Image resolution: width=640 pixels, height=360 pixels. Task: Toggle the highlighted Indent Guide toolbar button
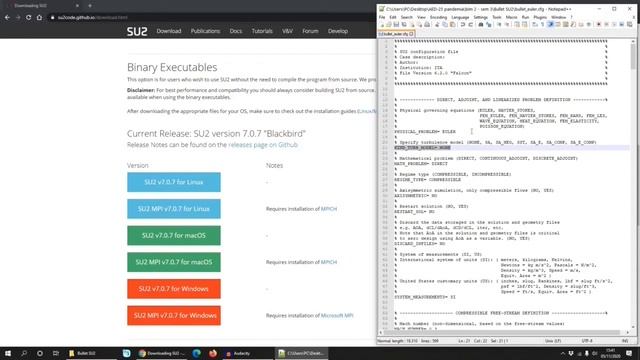point(550,24)
